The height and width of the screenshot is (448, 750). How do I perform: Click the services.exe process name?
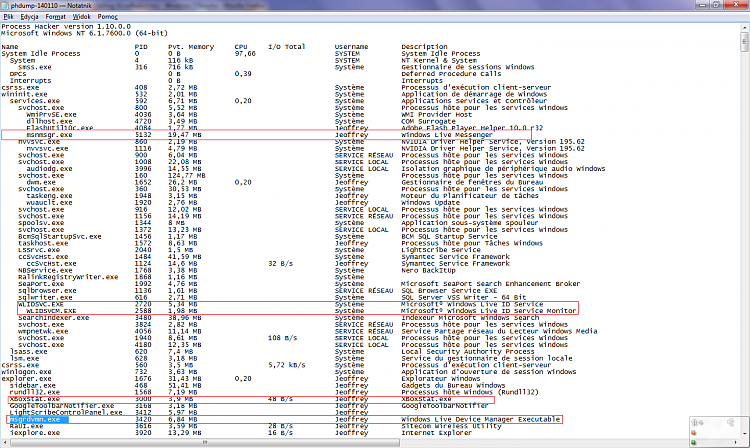[x=34, y=101]
